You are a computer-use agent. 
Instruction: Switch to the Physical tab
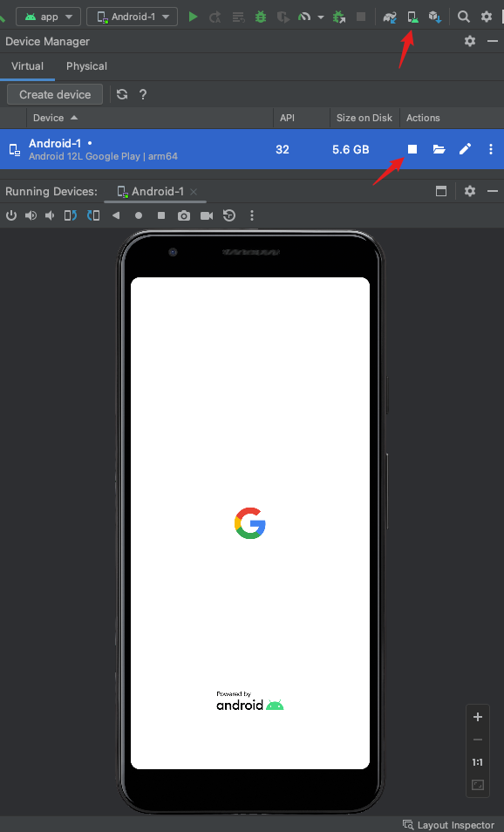click(86, 66)
